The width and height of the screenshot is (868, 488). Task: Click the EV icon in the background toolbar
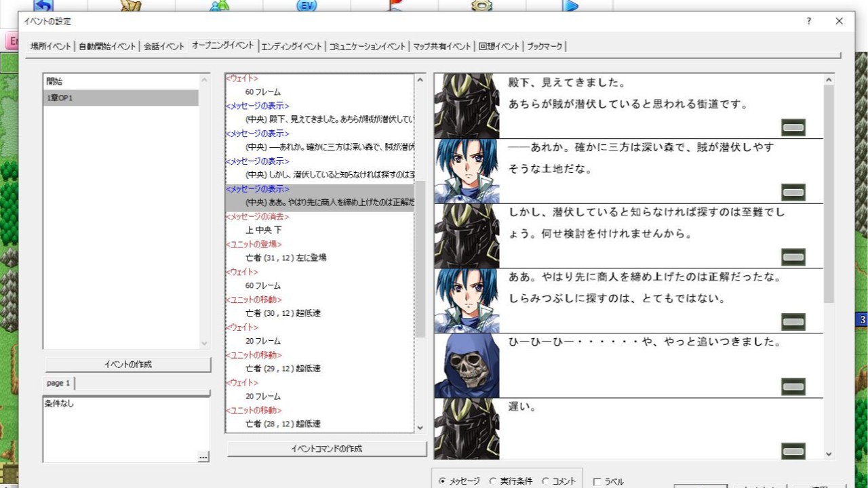(x=307, y=5)
